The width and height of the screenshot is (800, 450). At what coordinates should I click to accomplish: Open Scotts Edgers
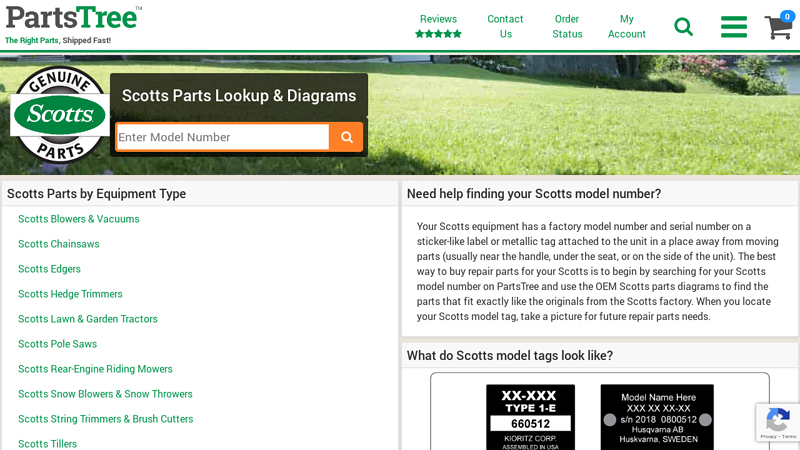click(49, 269)
